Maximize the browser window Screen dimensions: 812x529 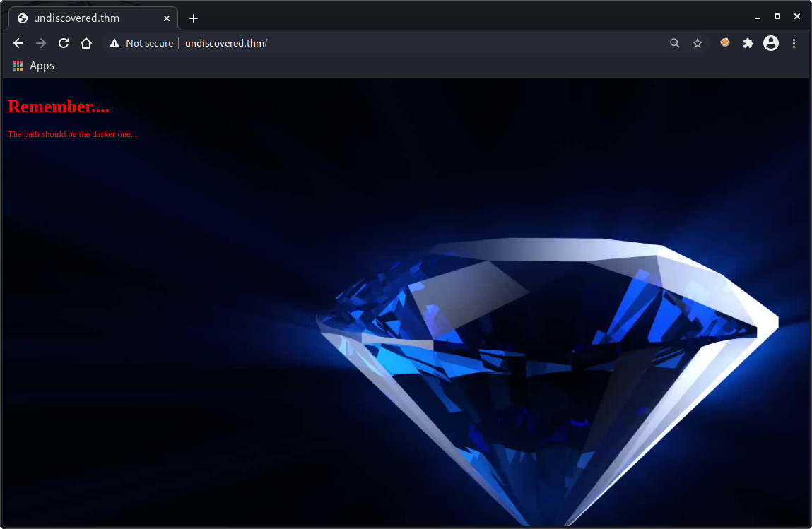tap(777, 16)
